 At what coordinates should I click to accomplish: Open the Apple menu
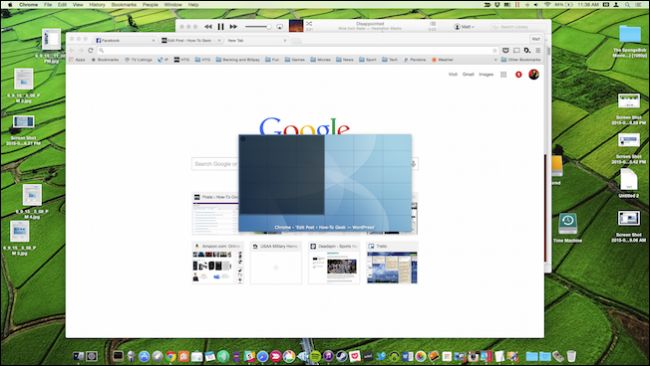tap(10, 5)
